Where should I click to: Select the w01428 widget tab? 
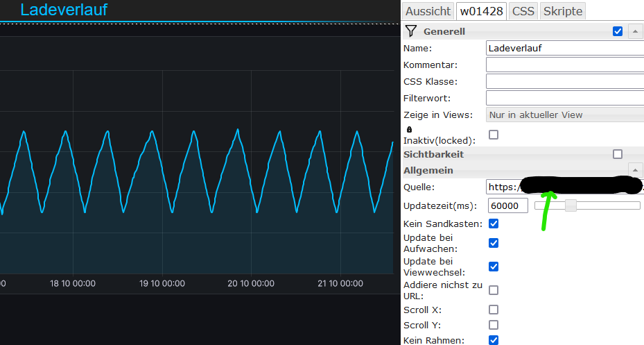point(481,11)
